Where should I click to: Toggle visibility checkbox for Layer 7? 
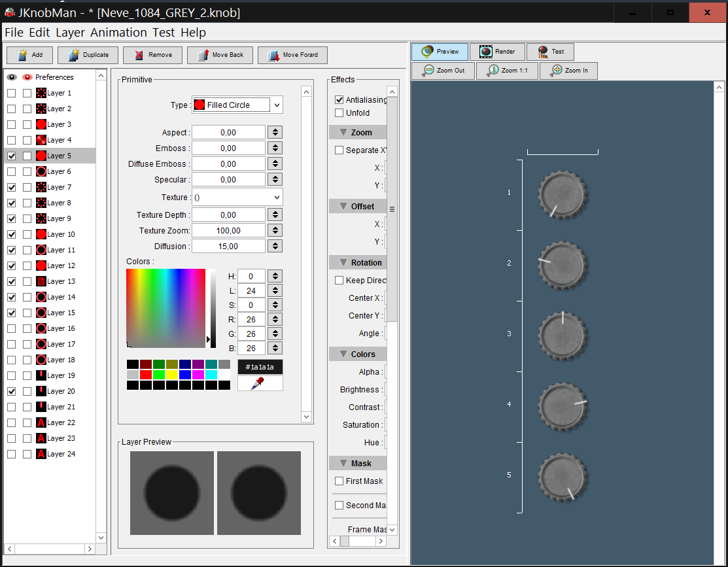click(x=12, y=188)
